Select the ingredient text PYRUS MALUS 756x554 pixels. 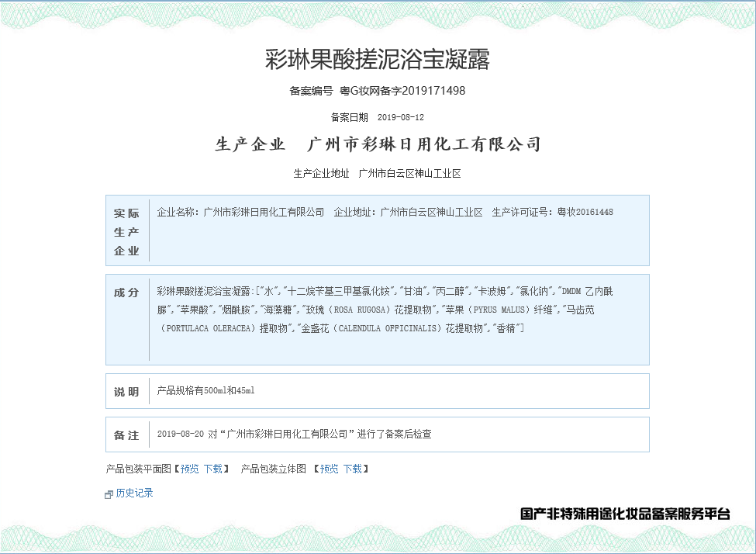(499, 310)
